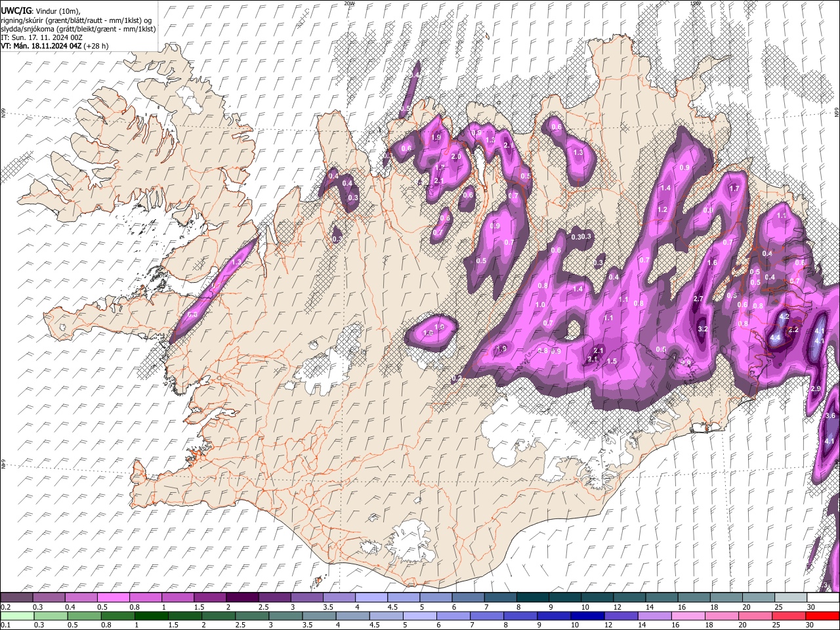Click the 20W longitude label
Image resolution: width=840 pixels, height=630 pixels.
point(349,3)
